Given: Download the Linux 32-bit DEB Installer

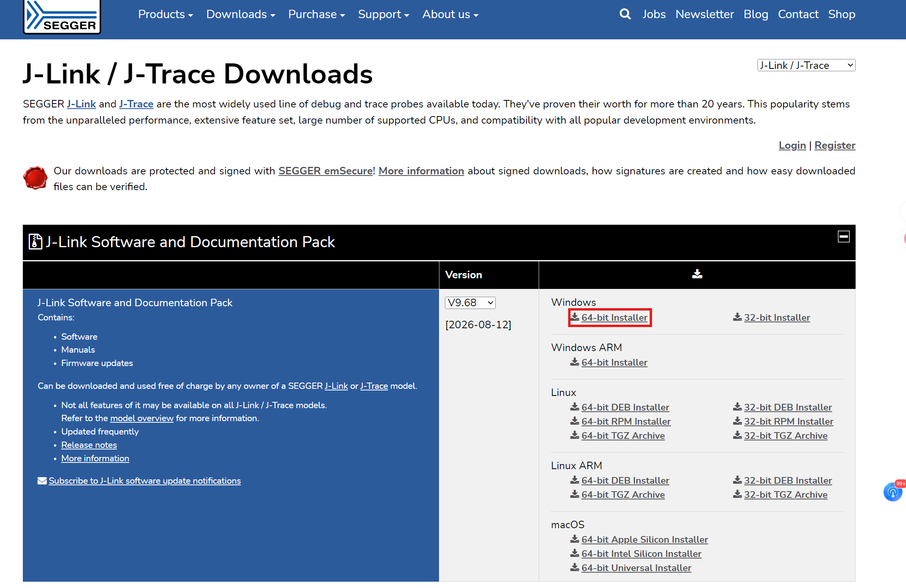Looking at the screenshot, I should tap(783, 407).
